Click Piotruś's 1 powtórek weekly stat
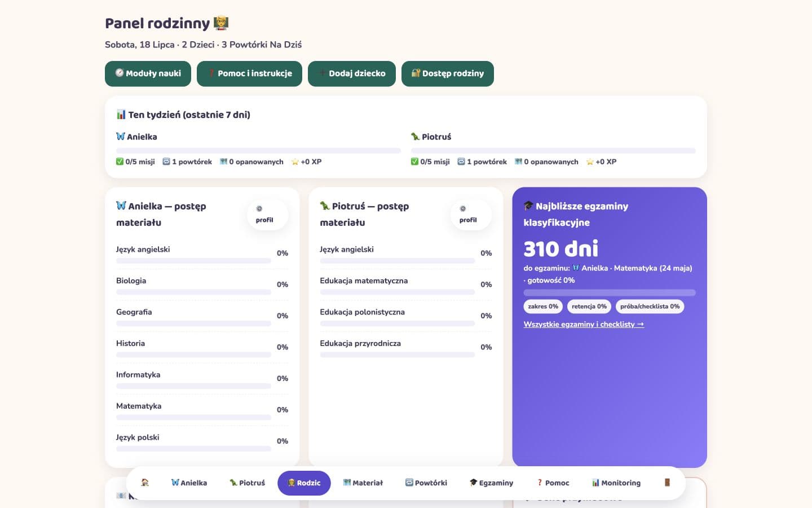This screenshot has height=508, width=812. point(482,161)
